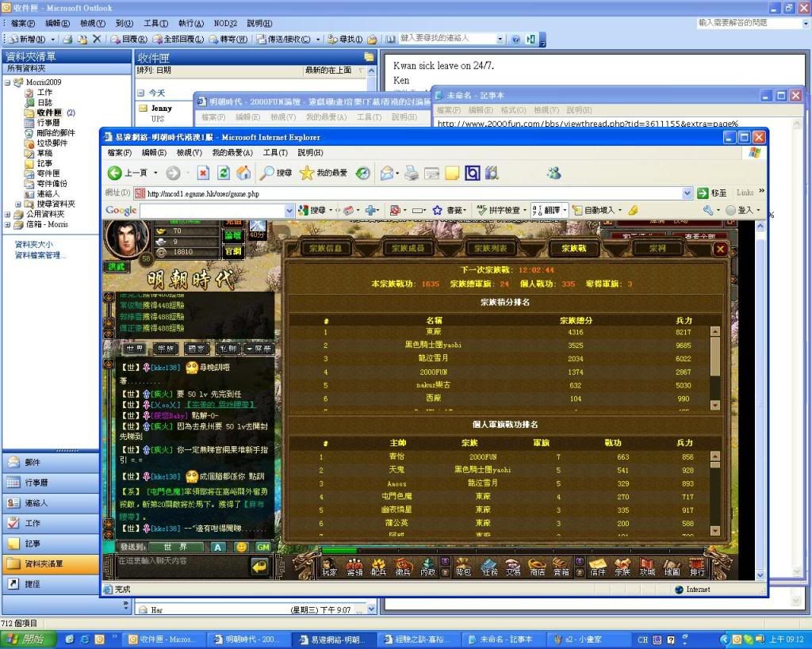Click IE Refresh button
Screen dimensions: 812x649
pyautogui.click(x=223, y=173)
